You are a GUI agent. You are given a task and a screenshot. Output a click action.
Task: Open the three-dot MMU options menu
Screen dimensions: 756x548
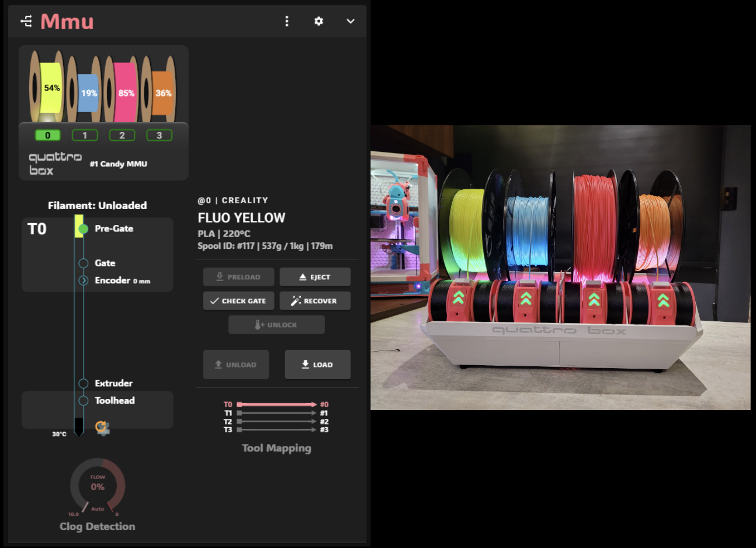(286, 21)
